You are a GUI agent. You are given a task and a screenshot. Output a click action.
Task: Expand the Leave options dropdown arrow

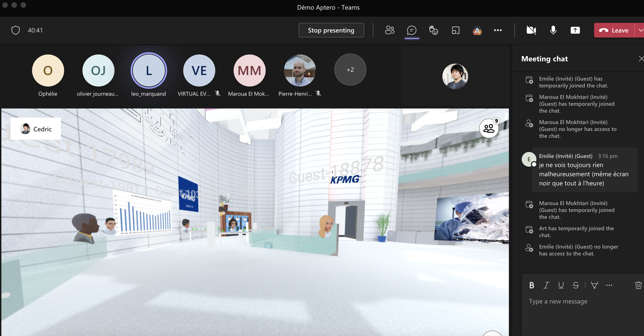pyautogui.click(x=640, y=30)
